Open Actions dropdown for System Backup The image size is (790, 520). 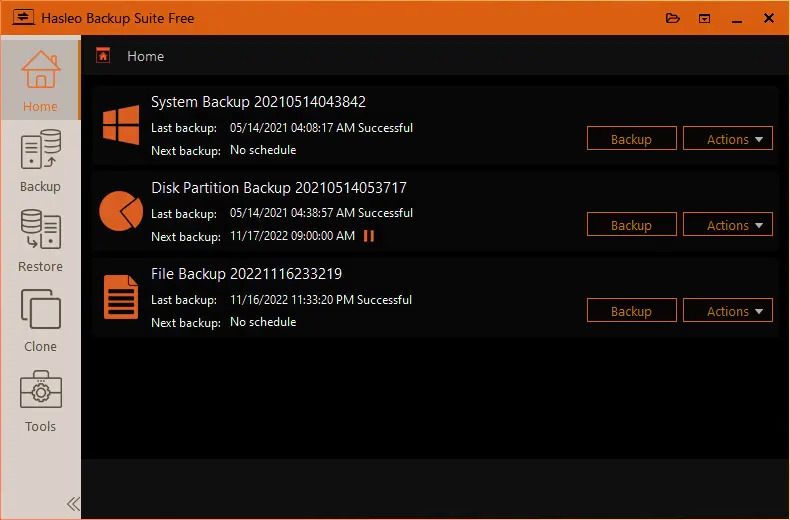click(x=728, y=139)
